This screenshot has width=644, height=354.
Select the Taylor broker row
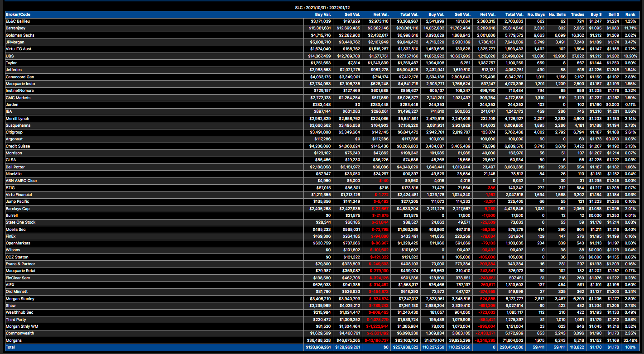click(321, 63)
